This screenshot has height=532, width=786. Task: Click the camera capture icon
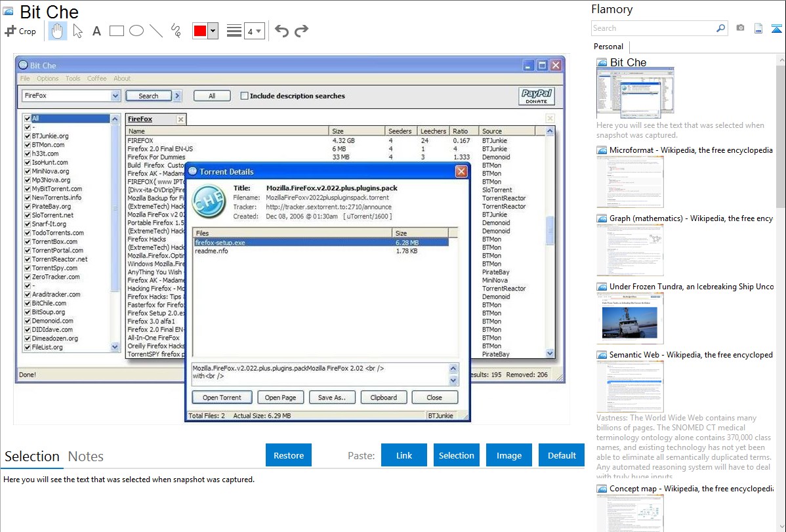pos(740,28)
